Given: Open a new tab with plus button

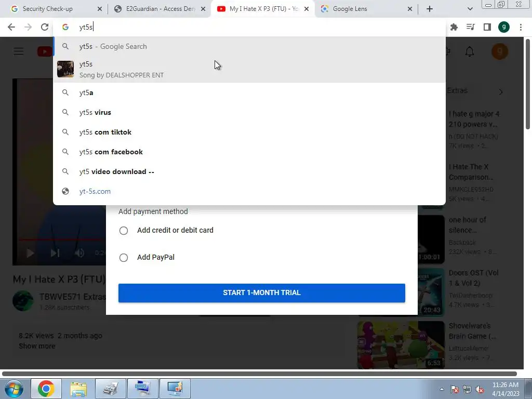Looking at the screenshot, I should (430, 9).
